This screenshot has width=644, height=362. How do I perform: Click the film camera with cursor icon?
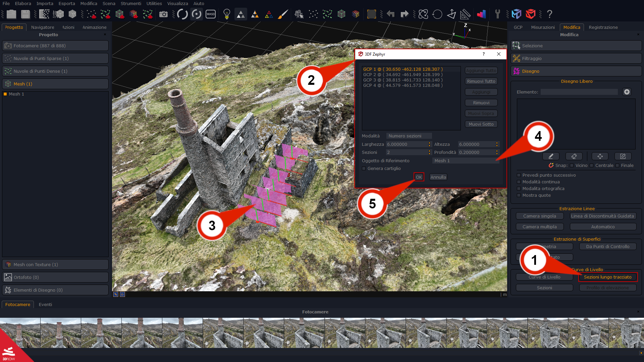tap(299, 14)
